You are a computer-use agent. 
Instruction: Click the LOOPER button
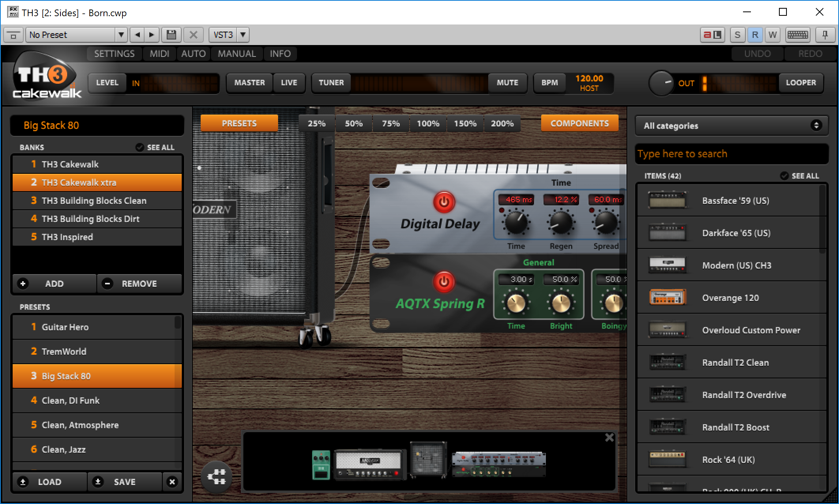coord(801,83)
